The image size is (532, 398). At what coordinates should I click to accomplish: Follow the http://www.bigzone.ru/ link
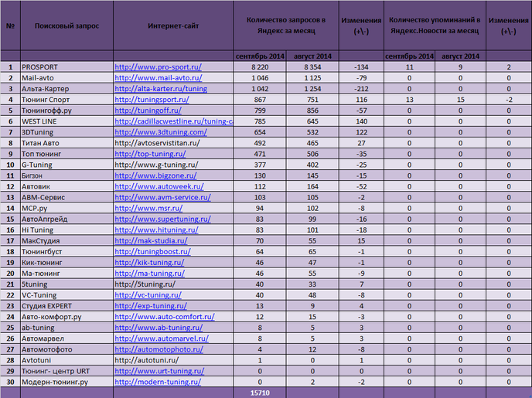click(155, 175)
